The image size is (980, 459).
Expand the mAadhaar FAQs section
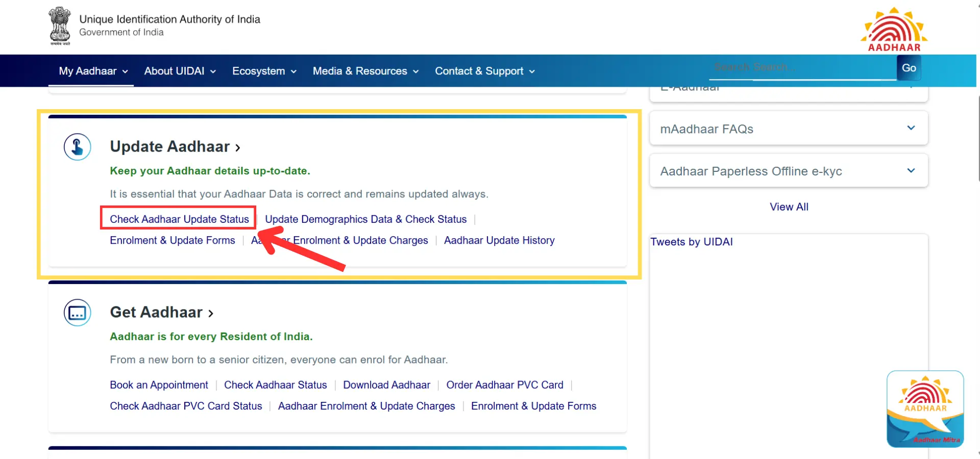[x=789, y=129]
